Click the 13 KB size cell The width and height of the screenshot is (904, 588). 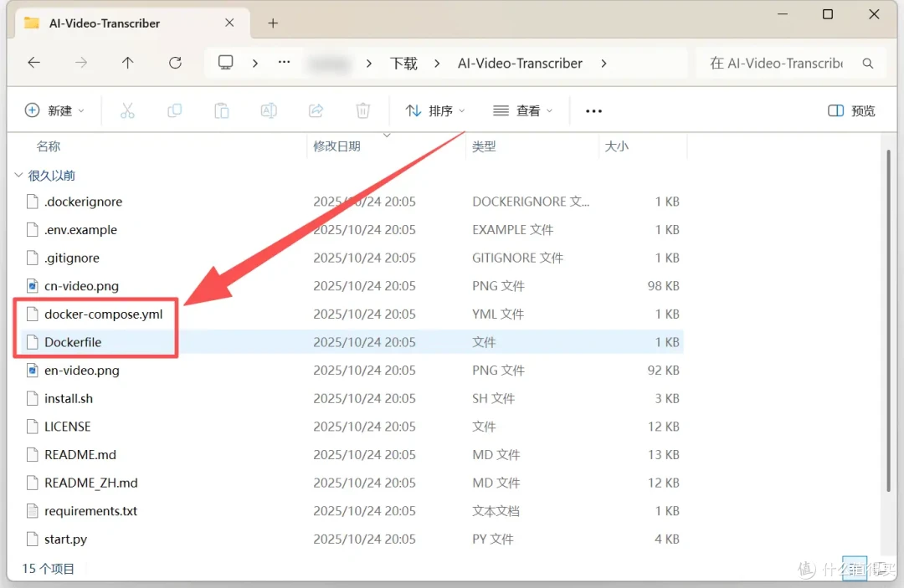tap(663, 455)
